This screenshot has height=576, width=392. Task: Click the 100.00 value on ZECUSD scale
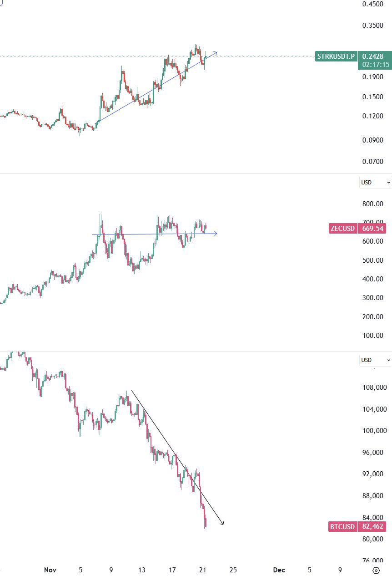coord(373,336)
